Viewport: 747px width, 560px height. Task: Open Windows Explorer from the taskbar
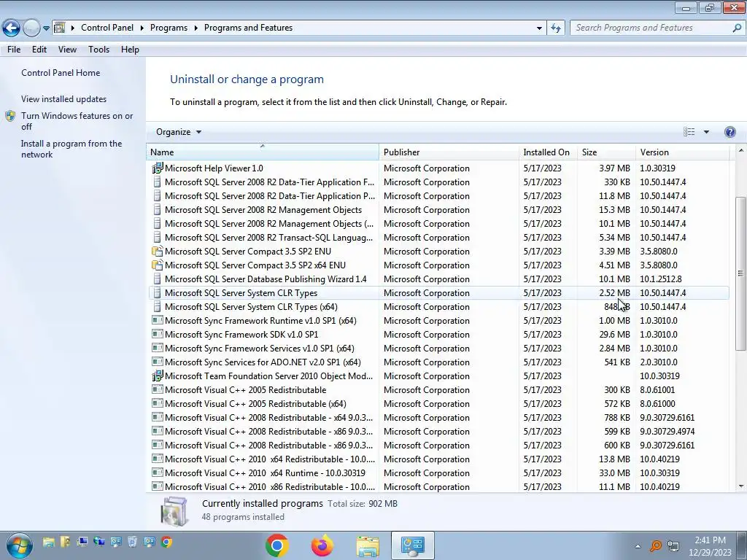click(368, 545)
